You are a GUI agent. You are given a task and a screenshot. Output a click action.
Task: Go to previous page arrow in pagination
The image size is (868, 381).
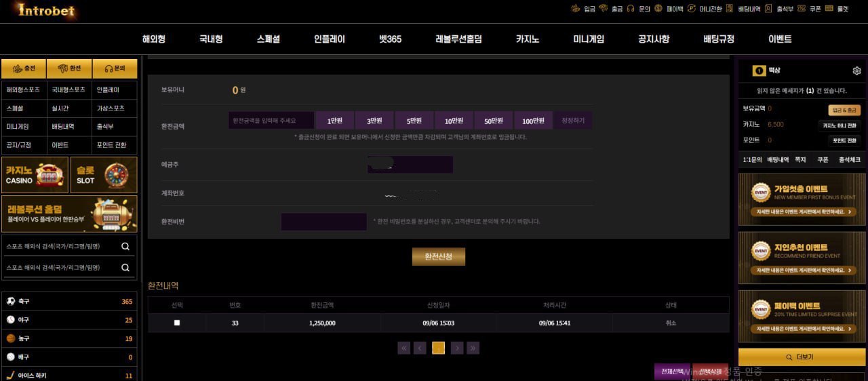coord(420,348)
